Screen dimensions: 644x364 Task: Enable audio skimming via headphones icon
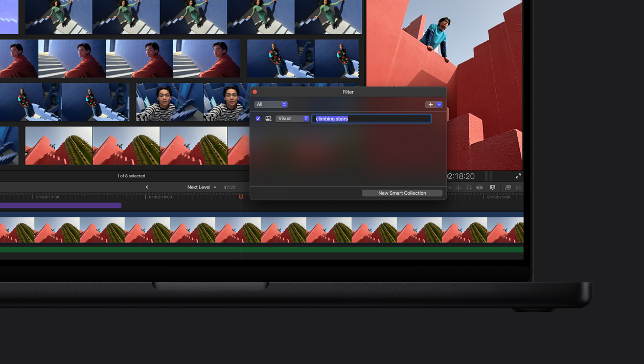469,188
